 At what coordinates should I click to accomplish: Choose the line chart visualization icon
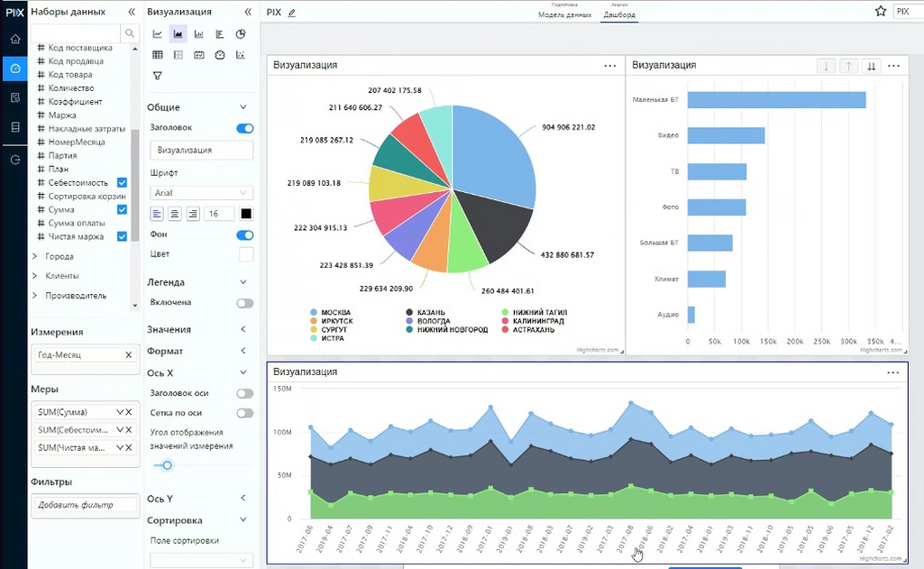(x=158, y=34)
